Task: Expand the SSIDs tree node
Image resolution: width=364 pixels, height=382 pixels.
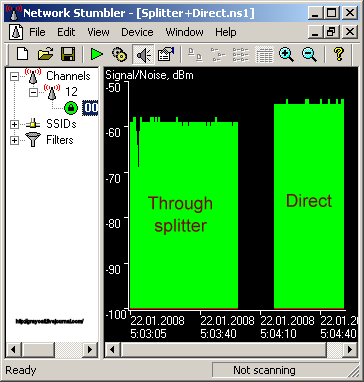Action: pyautogui.click(x=14, y=124)
